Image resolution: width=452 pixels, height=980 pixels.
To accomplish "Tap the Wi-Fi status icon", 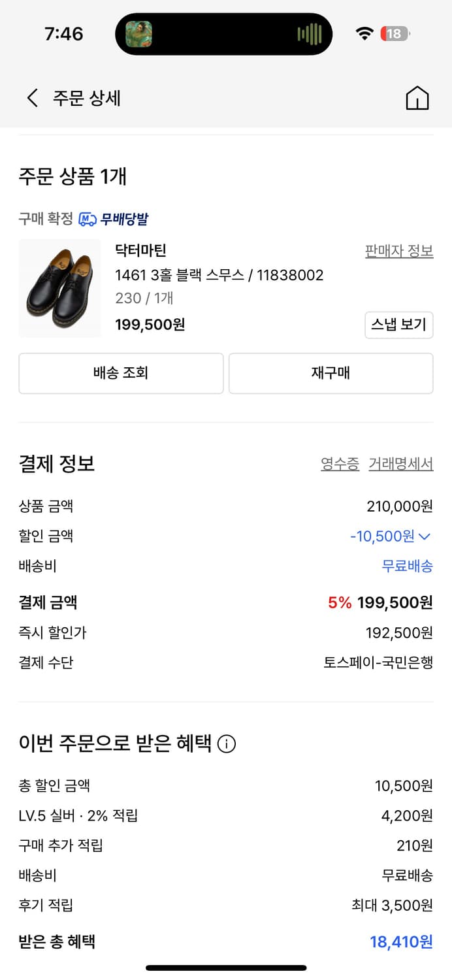I will pos(364,34).
